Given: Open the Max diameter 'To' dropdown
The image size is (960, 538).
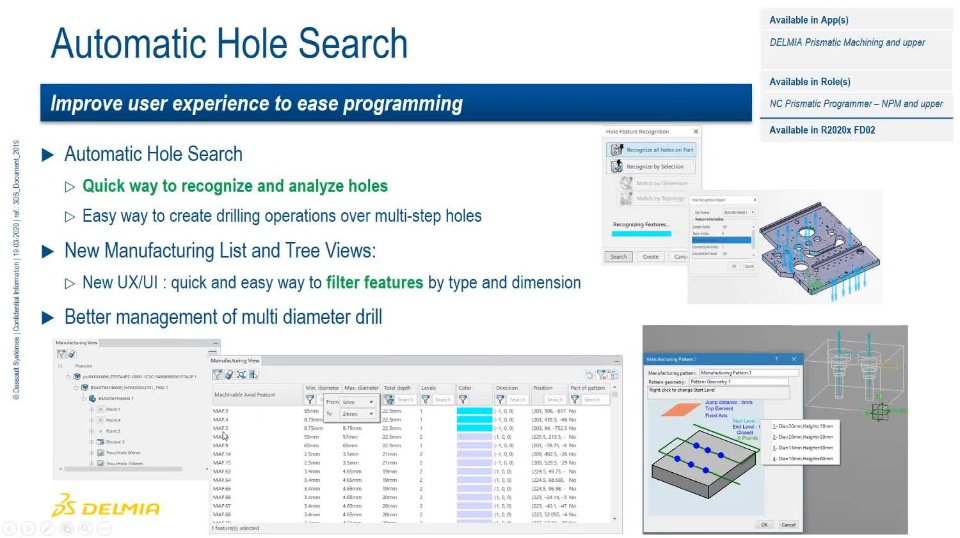Looking at the screenshot, I should (x=357, y=414).
